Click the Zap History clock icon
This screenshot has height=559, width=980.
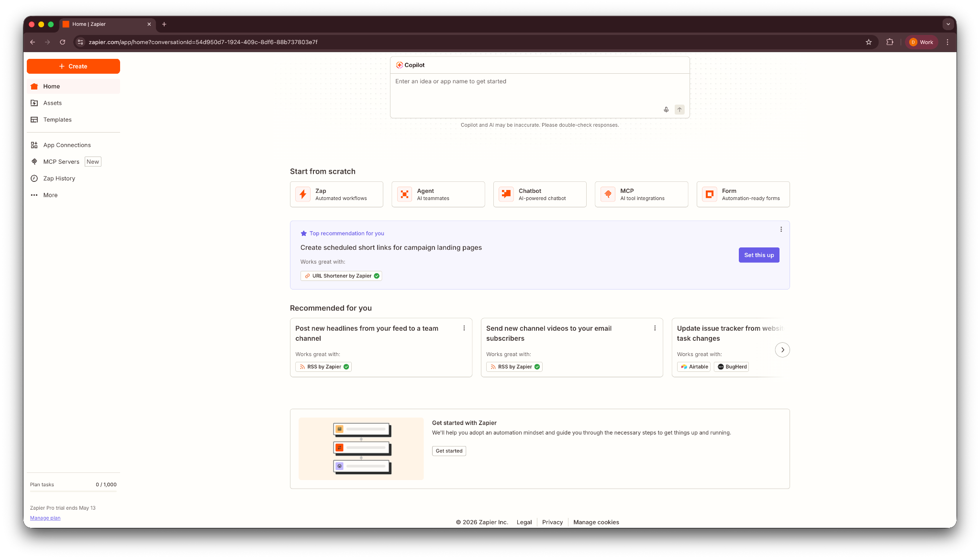[x=34, y=179]
